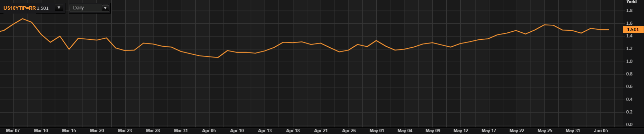Select the May 12 date label

coord(461,131)
